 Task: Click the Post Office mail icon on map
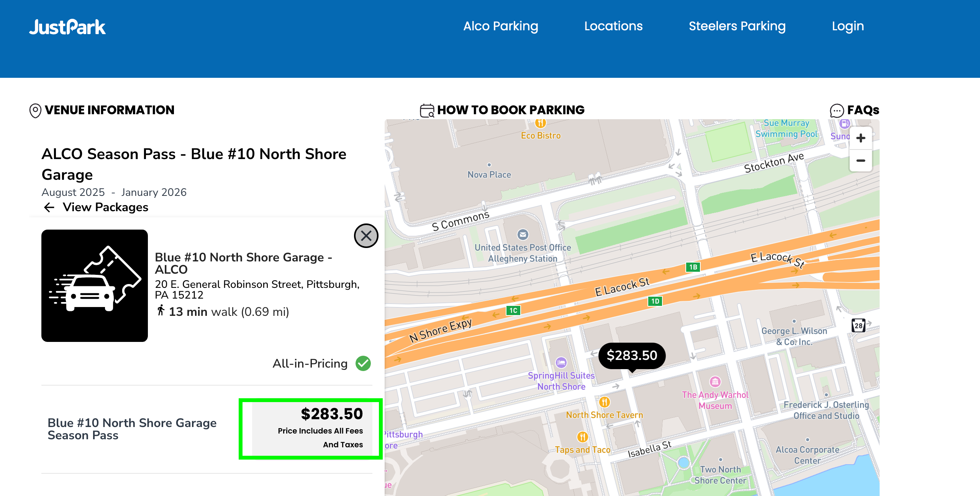[523, 234]
